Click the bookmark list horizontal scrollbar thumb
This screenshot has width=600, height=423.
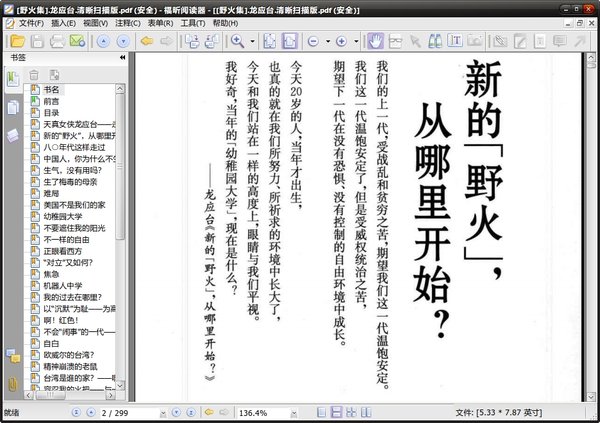(x=50, y=395)
